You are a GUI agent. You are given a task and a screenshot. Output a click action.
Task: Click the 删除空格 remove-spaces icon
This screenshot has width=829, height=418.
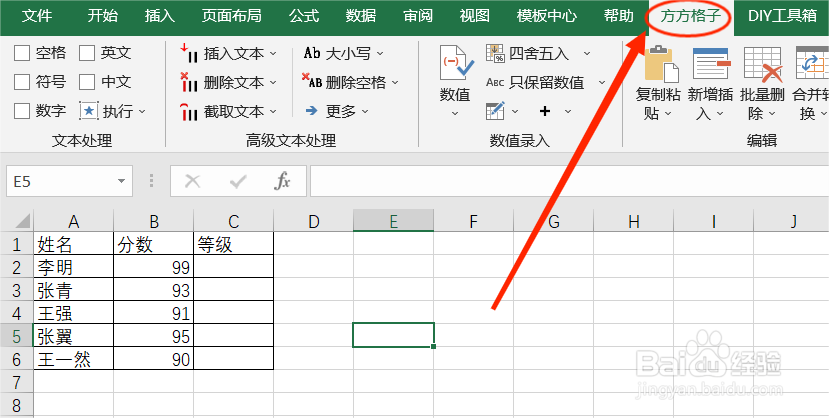coord(312,81)
